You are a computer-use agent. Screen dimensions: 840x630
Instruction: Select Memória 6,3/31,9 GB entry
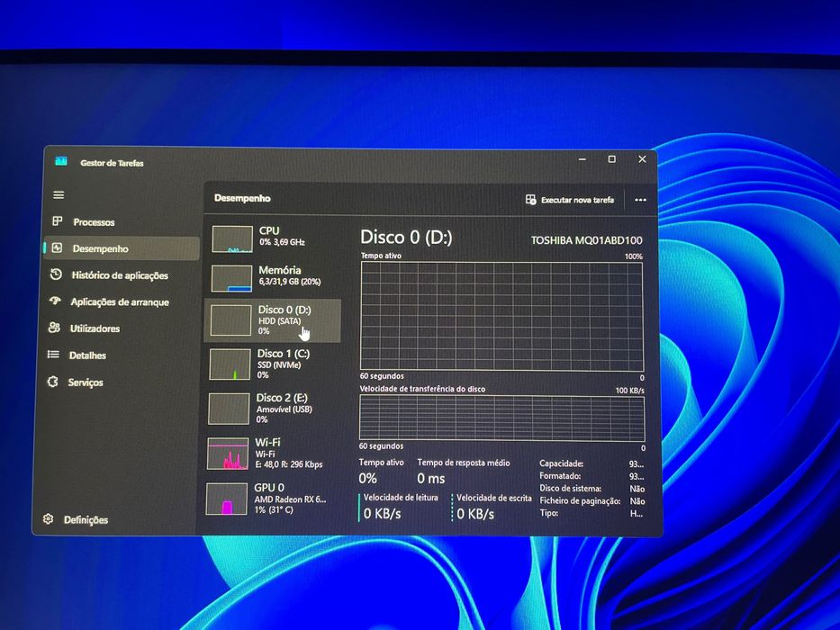273,279
